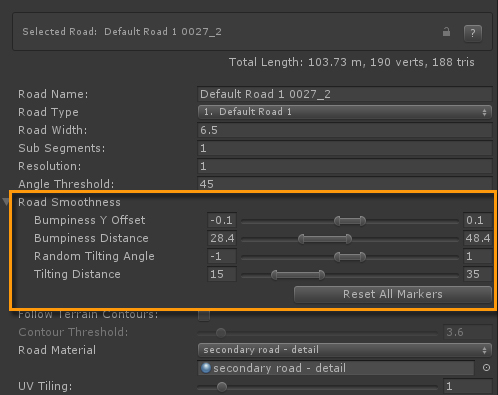Screen dimensions: 498x395
Task: Click the UV Tiling value field
Action: pyautogui.click(x=468, y=386)
